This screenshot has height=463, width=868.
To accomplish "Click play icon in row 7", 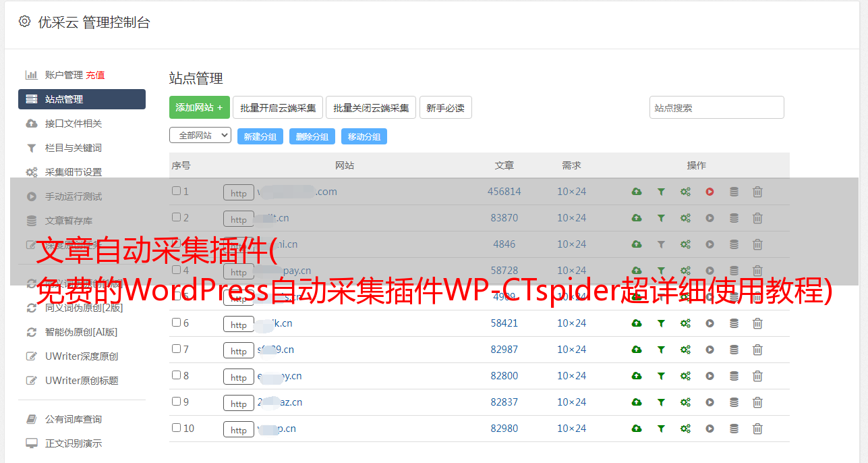I will pyautogui.click(x=710, y=350).
